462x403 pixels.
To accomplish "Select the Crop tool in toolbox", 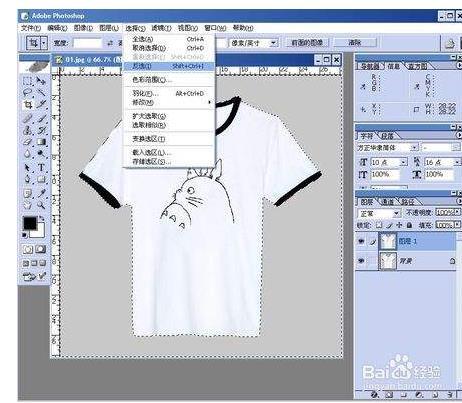I will pos(27,105).
